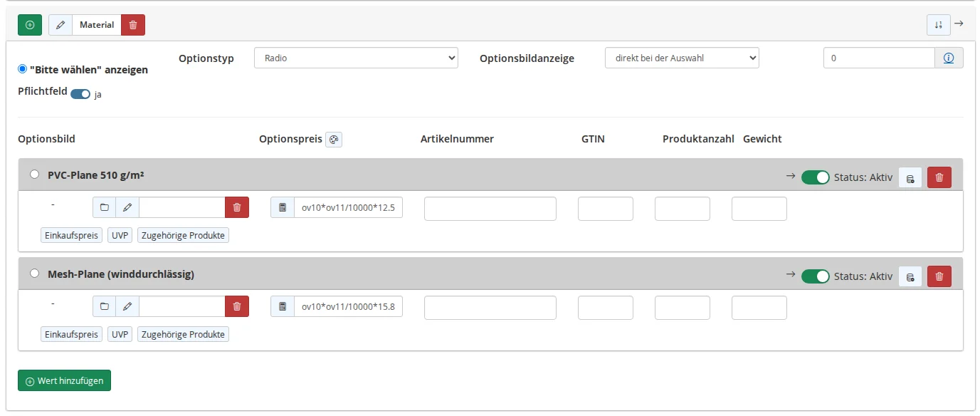This screenshot has height=416, width=980.
Task: Click the Wert hinzufügen button
Action: click(64, 380)
